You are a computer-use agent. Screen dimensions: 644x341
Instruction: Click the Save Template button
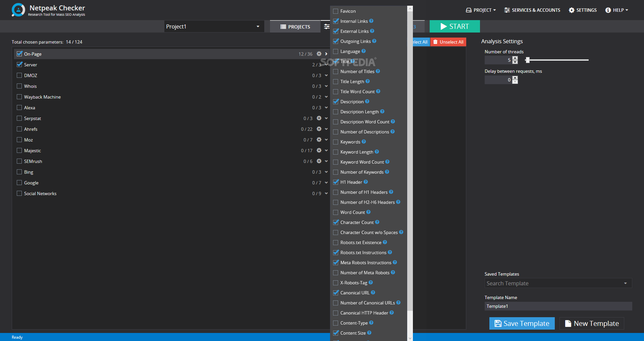pos(522,324)
